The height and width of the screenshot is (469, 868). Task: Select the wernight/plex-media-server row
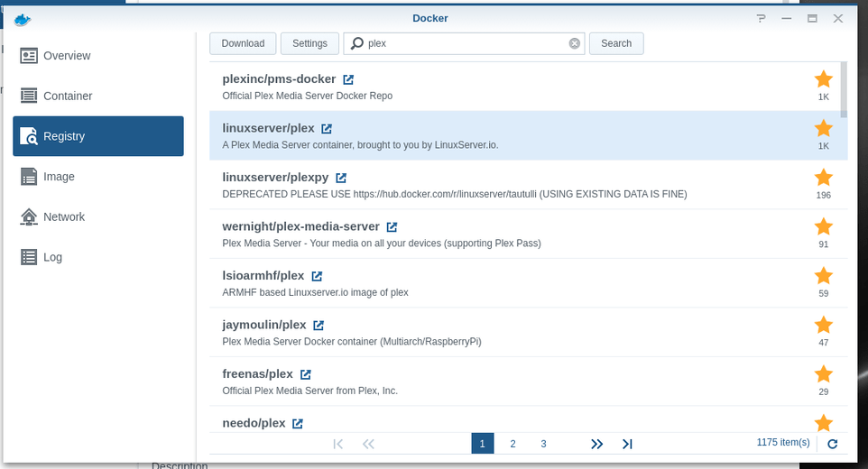[x=528, y=234]
